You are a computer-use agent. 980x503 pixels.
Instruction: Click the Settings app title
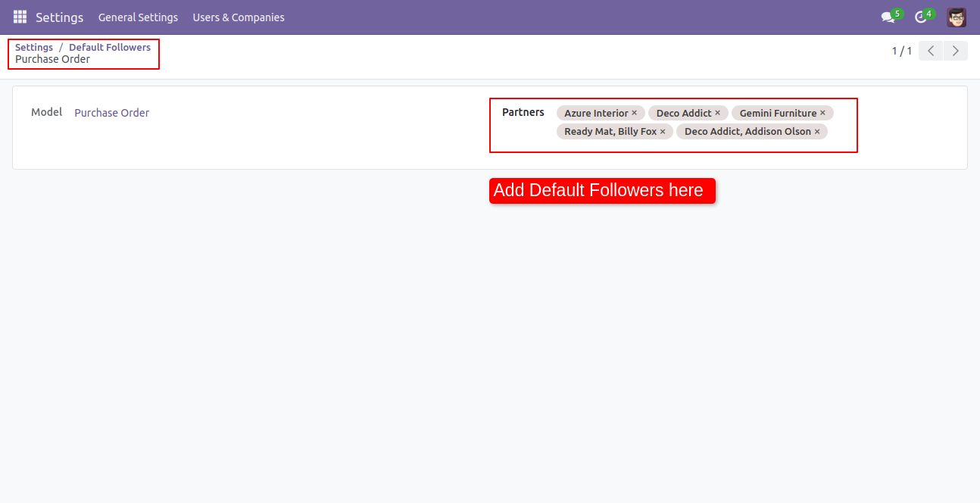(x=59, y=17)
